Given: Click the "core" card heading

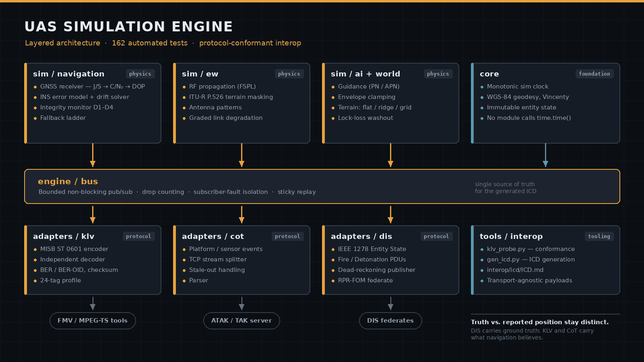Looking at the screenshot, I should (x=490, y=74).
